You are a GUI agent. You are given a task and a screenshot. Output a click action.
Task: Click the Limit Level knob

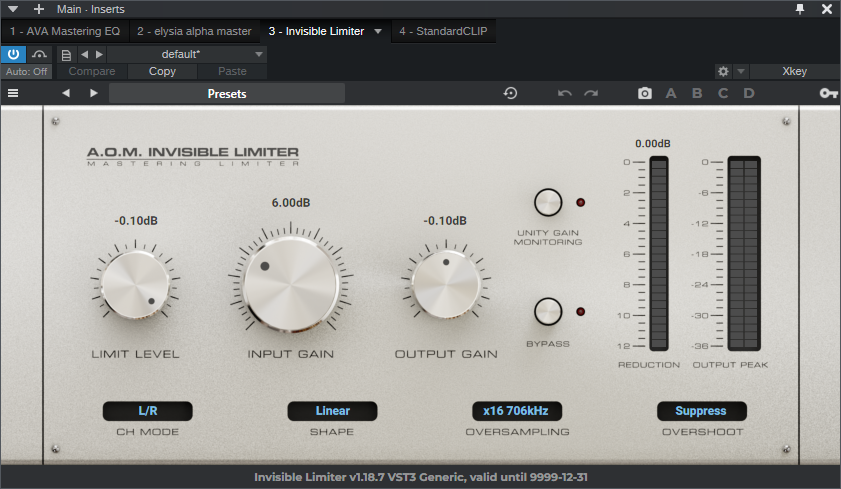click(x=135, y=284)
